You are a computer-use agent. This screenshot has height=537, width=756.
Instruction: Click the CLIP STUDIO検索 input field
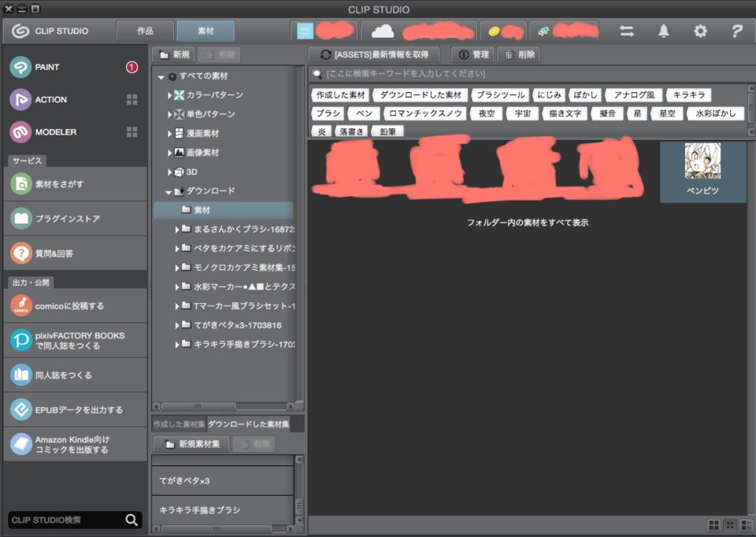click(66, 520)
